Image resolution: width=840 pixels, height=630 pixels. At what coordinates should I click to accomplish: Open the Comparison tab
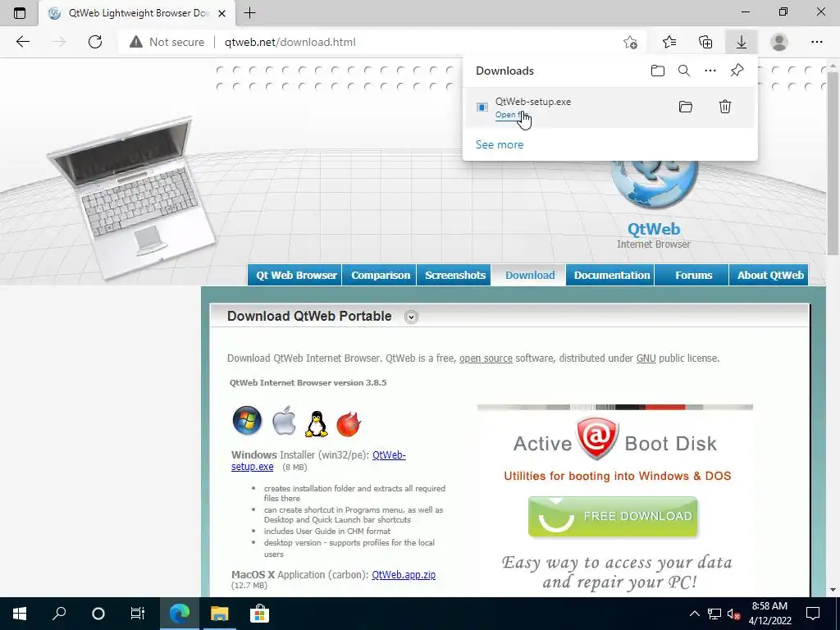[x=381, y=275]
